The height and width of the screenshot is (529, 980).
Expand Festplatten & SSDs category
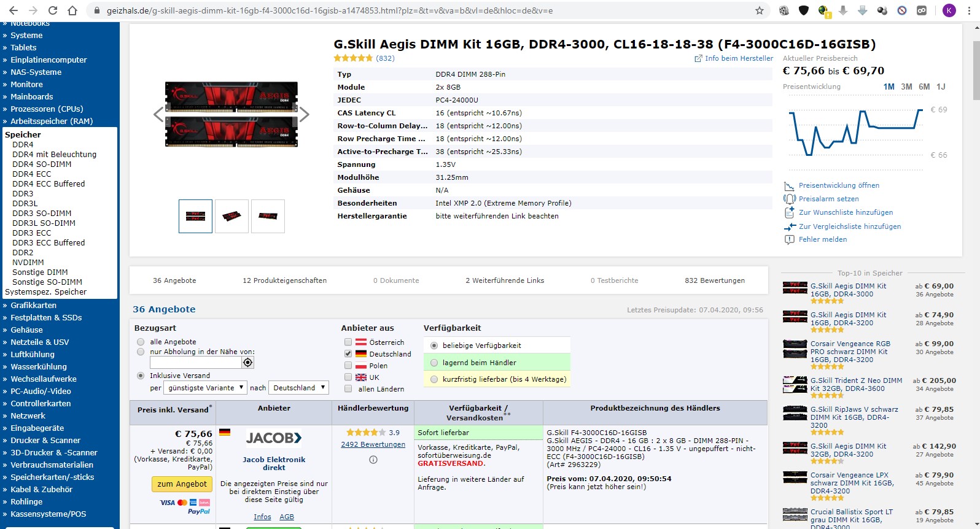[45, 317]
